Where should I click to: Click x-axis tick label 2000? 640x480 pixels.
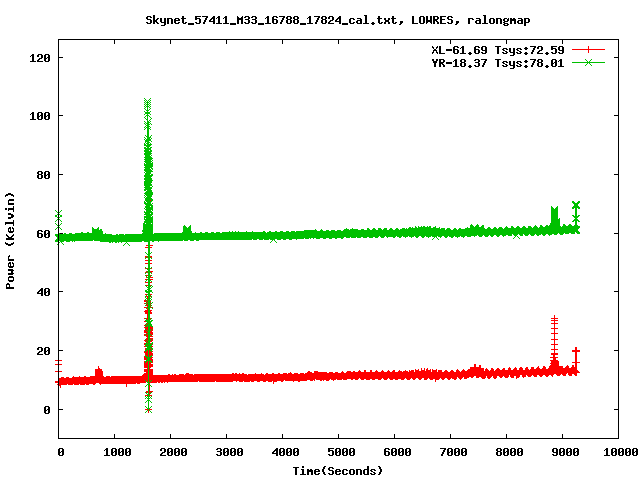point(173,452)
